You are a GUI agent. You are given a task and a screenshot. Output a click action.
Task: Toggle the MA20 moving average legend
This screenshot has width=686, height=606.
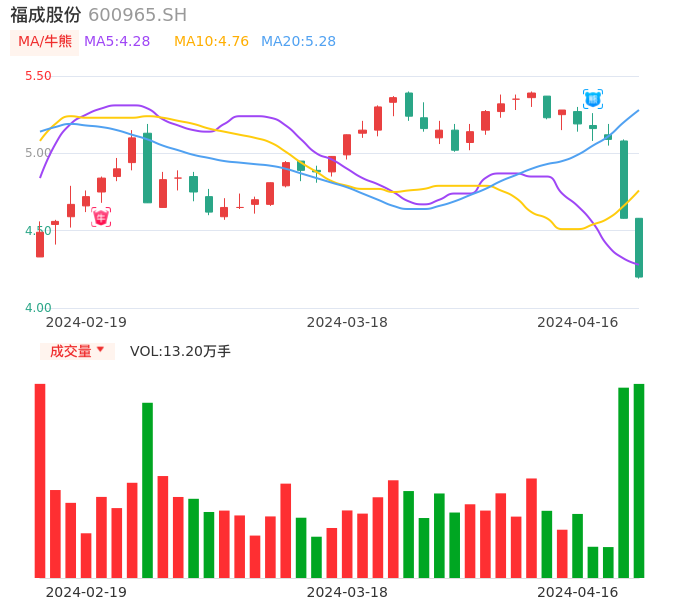click(x=298, y=42)
